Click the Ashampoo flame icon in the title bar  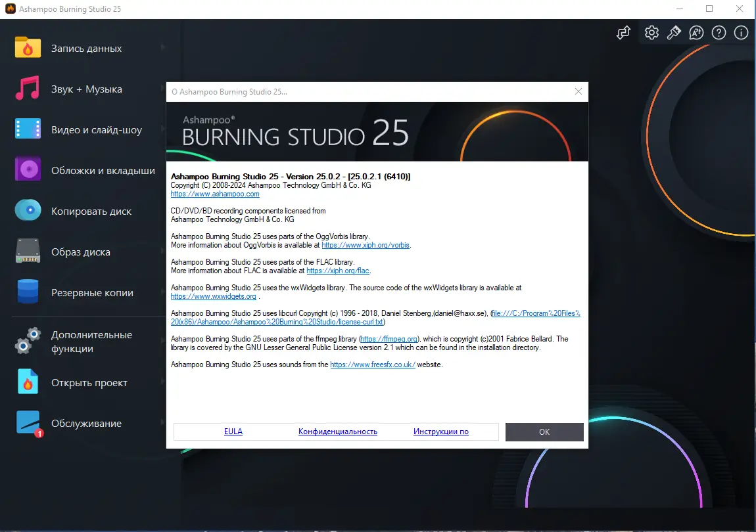(10, 9)
